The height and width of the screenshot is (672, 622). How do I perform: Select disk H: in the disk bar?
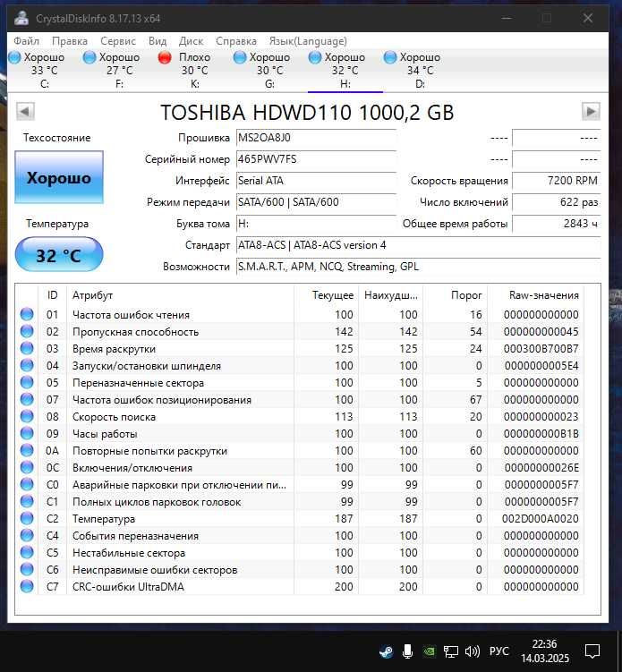pyautogui.click(x=345, y=71)
